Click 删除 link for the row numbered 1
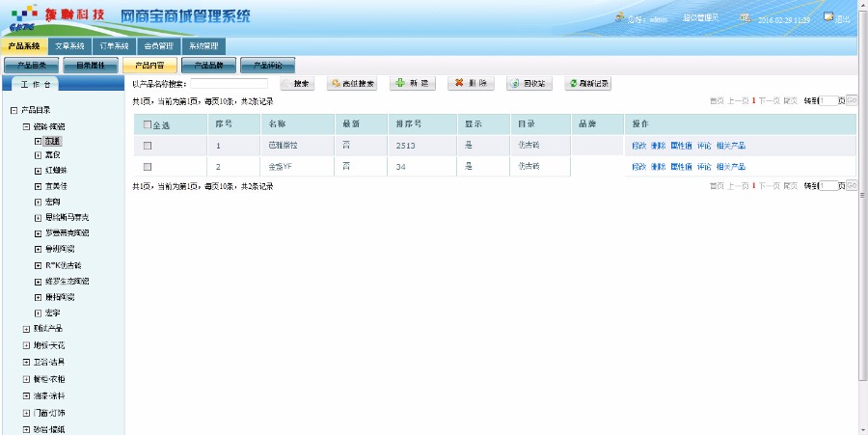The width and height of the screenshot is (868, 435). point(658,146)
